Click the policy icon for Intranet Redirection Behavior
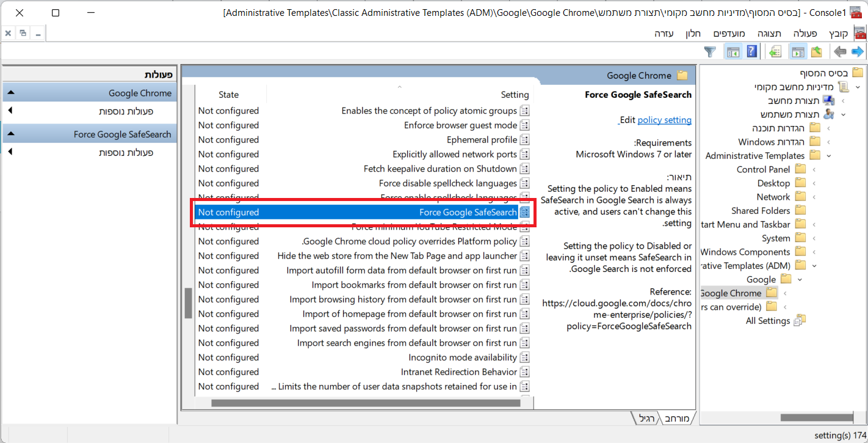868x443 pixels. (x=524, y=372)
